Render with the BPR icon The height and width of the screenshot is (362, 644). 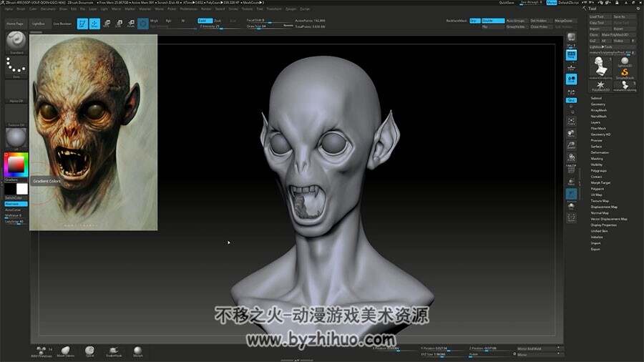(571, 38)
